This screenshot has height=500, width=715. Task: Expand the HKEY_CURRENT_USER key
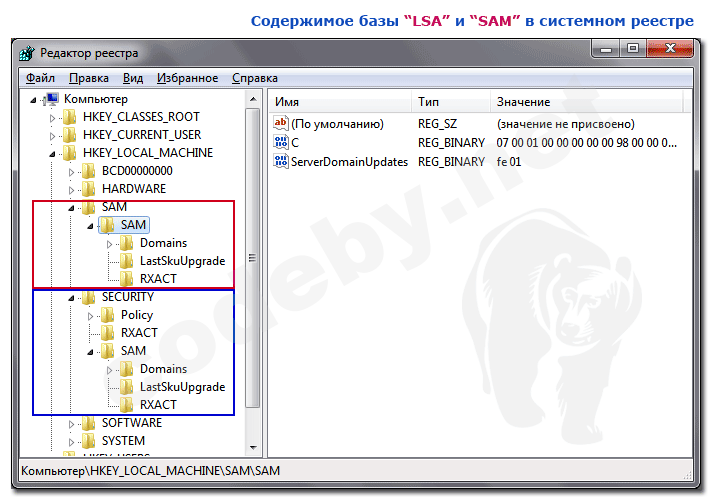(x=52, y=136)
